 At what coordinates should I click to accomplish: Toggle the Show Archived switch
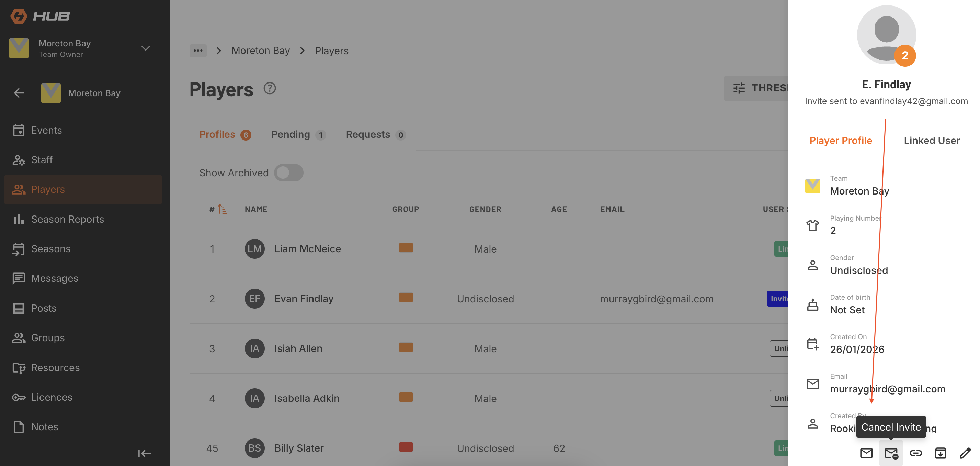[288, 173]
